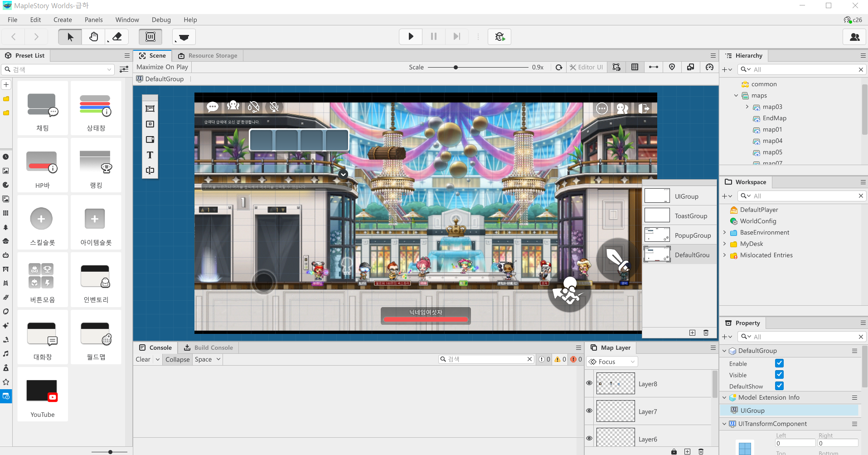The height and width of the screenshot is (455, 868).
Task: Delete the selected map layer
Action: coord(701,451)
